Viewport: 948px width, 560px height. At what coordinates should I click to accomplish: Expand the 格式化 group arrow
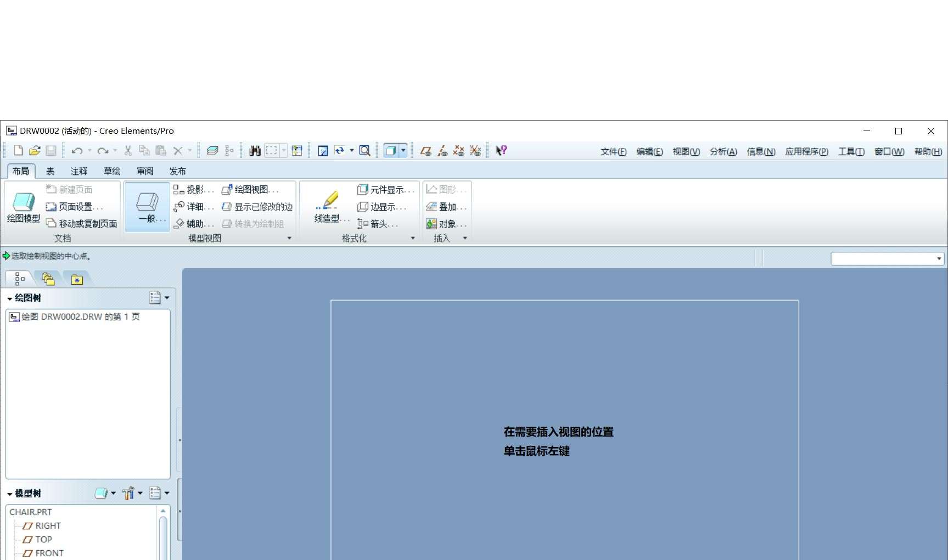click(413, 238)
